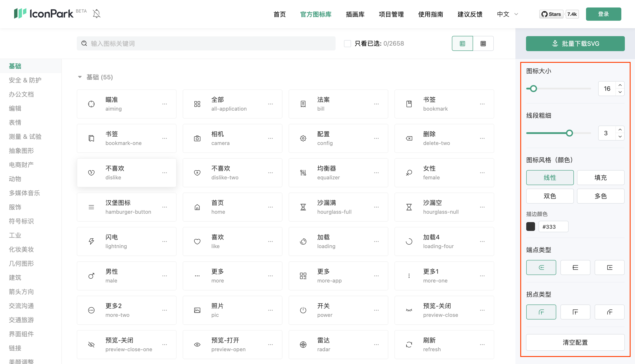Open more options for camera card

270,138
